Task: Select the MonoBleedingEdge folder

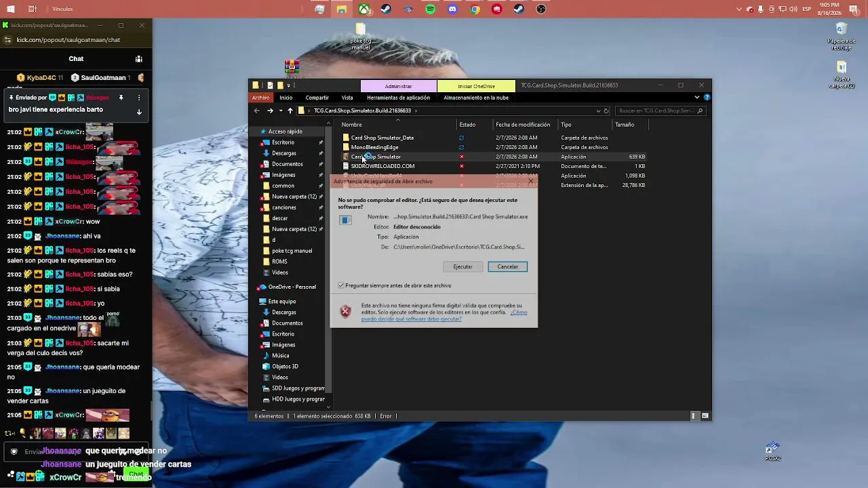Action: (x=374, y=147)
